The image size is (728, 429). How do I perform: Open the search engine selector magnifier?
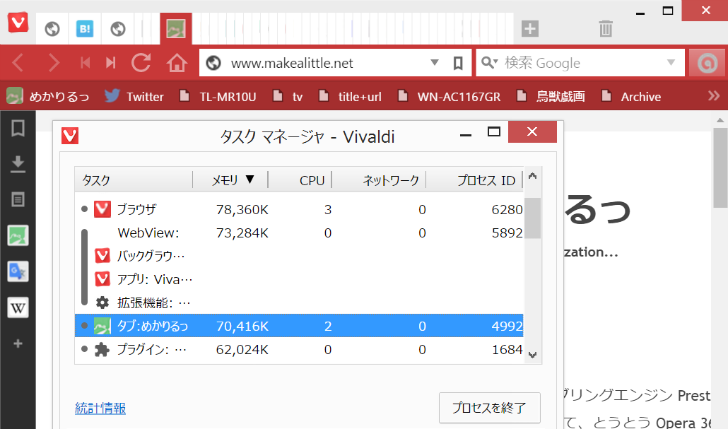(x=489, y=62)
